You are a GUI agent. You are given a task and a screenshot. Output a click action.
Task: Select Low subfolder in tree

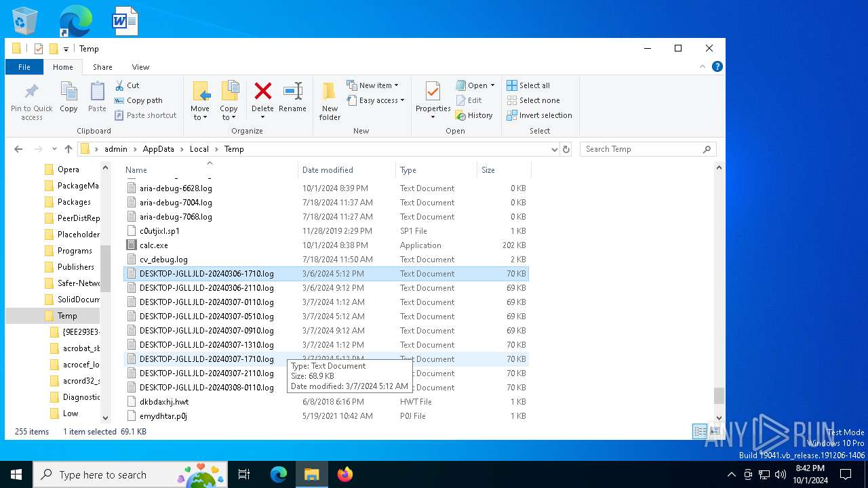click(71, 413)
